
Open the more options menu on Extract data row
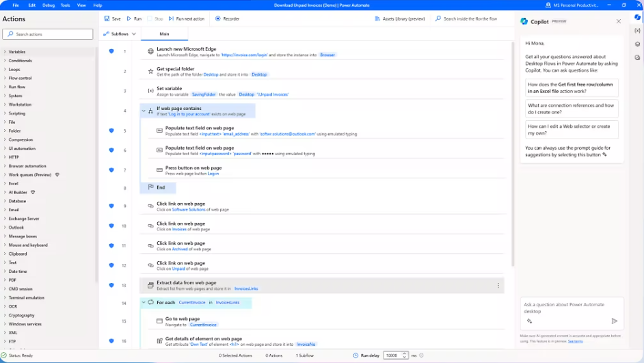(498, 285)
